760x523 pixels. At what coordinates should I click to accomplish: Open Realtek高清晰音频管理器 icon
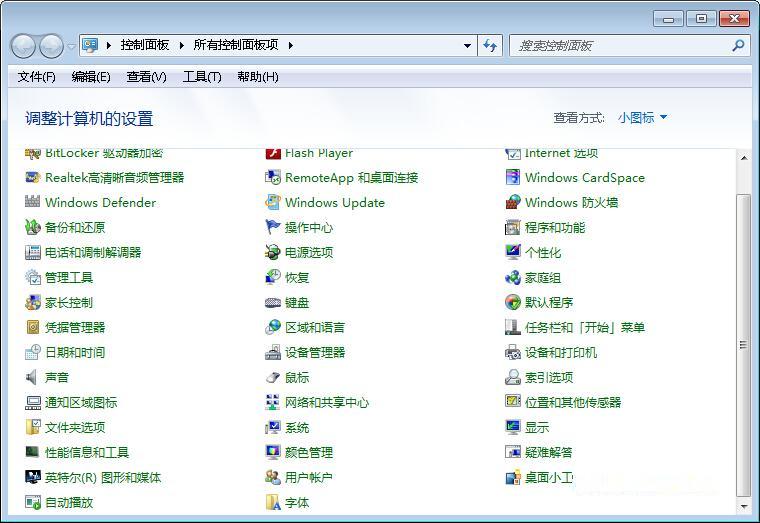(32, 177)
